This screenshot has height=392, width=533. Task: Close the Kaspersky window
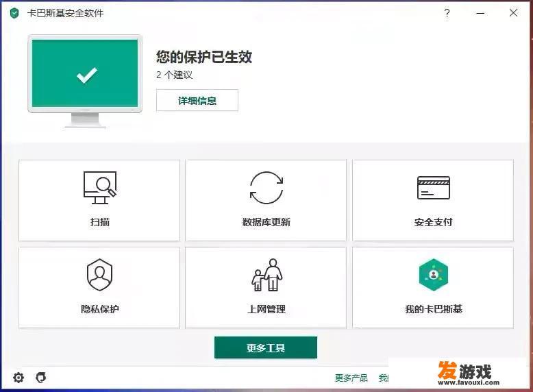coord(513,13)
